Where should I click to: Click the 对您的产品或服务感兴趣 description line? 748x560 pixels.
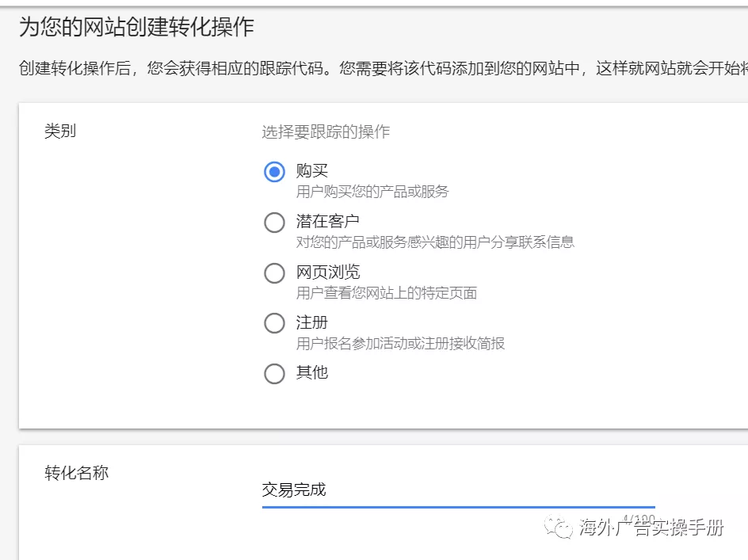pos(435,242)
